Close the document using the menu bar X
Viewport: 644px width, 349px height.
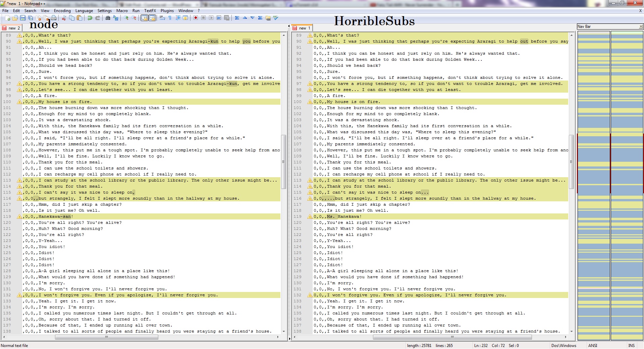[x=640, y=11]
